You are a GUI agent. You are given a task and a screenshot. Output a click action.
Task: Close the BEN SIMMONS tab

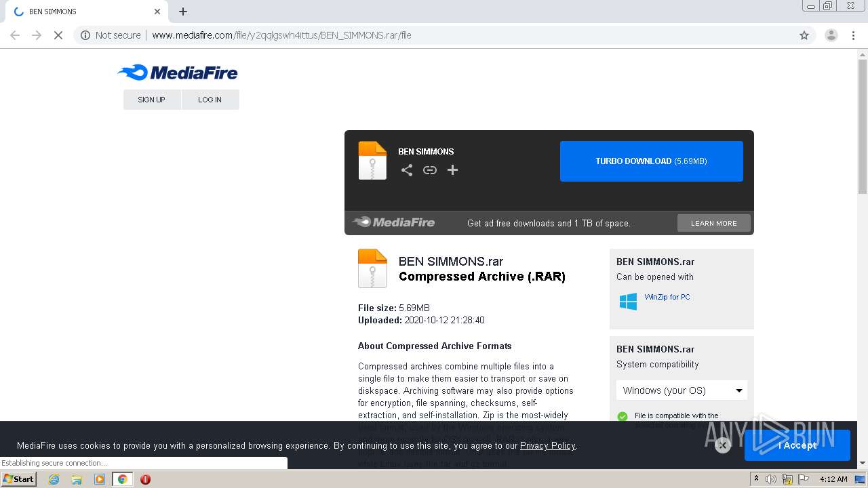coord(157,12)
